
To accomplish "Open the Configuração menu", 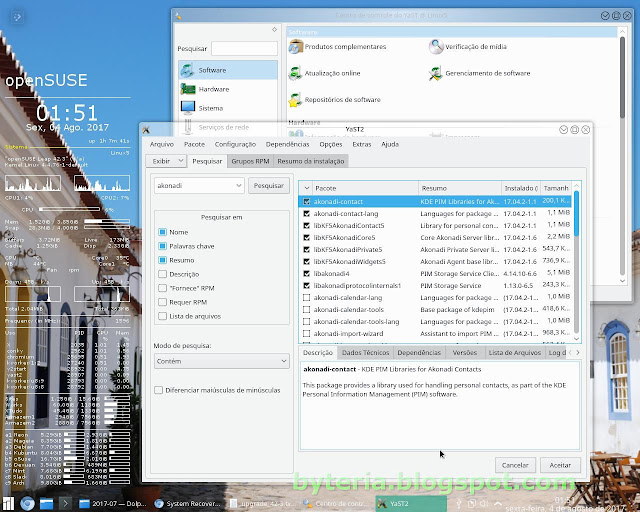I will coord(235,144).
